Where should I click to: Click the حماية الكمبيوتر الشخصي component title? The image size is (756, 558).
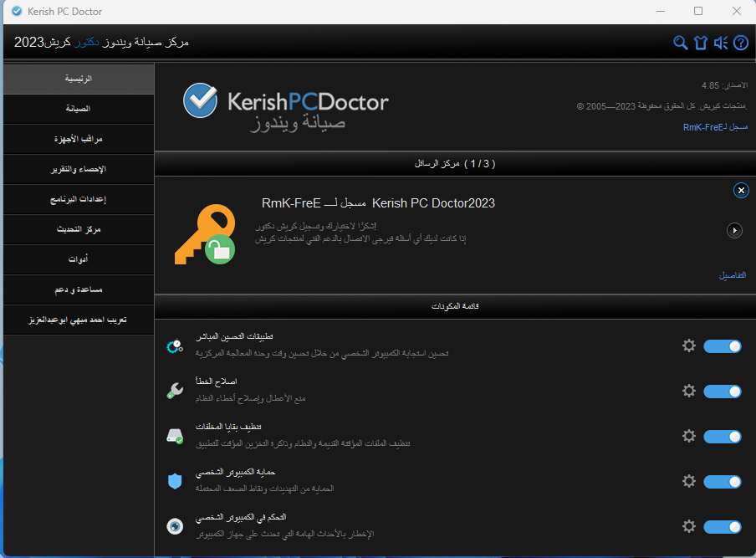235,472
